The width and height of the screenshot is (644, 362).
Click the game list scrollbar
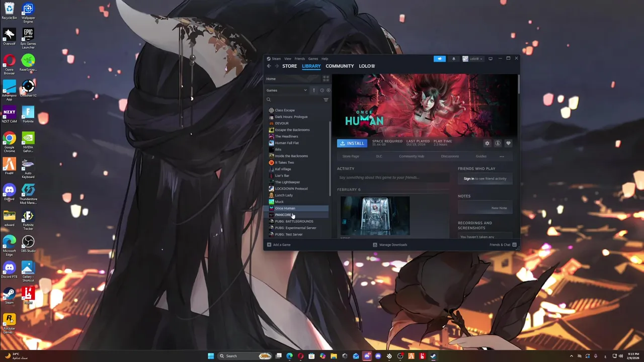[330, 158]
